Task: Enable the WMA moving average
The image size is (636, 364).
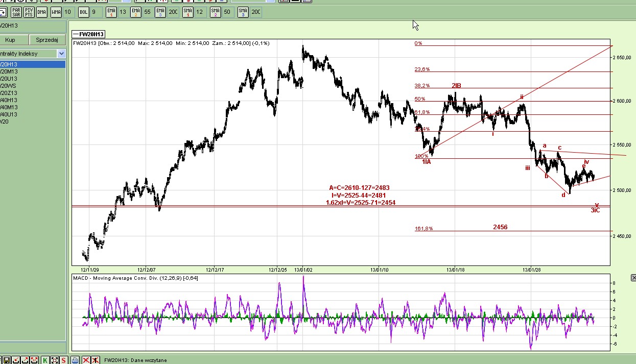Action: pyautogui.click(x=56, y=12)
